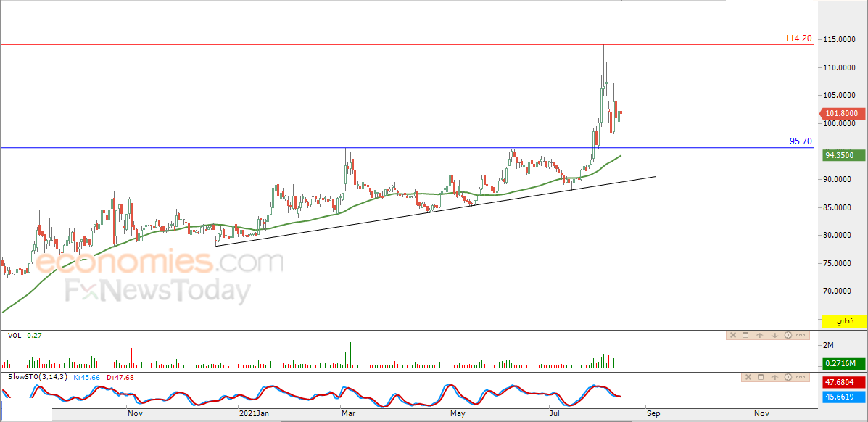The image size is (868, 422).
Task: Click the 2021Jan date axis label
Action: coord(254,413)
